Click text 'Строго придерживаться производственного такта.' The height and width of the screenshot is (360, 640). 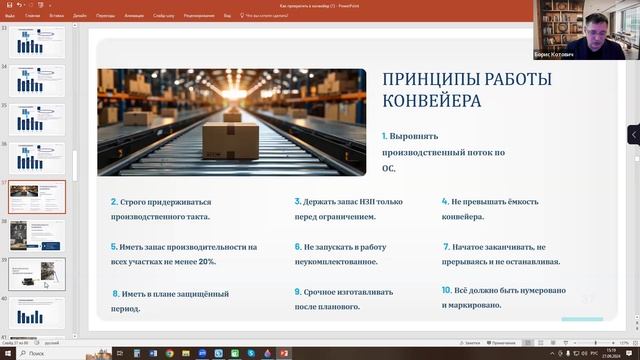pyautogui.click(x=161, y=209)
